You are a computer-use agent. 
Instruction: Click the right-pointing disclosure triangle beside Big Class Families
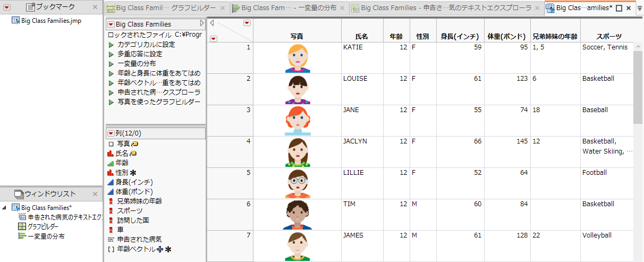202,24
